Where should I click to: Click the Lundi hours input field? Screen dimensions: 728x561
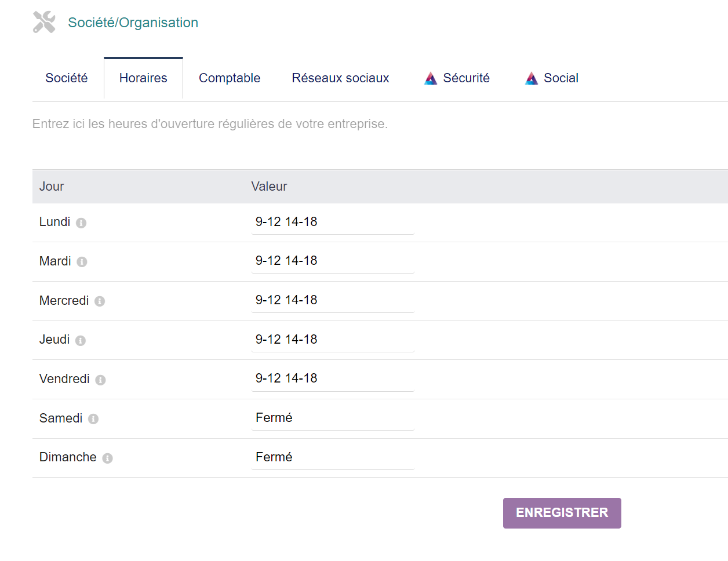tap(332, 222)
